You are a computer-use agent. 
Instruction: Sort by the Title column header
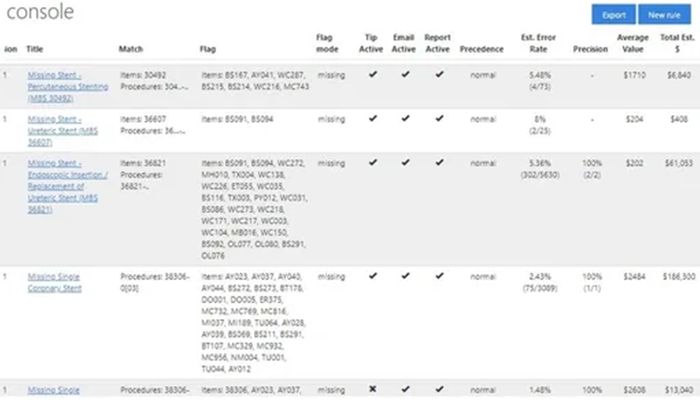coord(34,49)
